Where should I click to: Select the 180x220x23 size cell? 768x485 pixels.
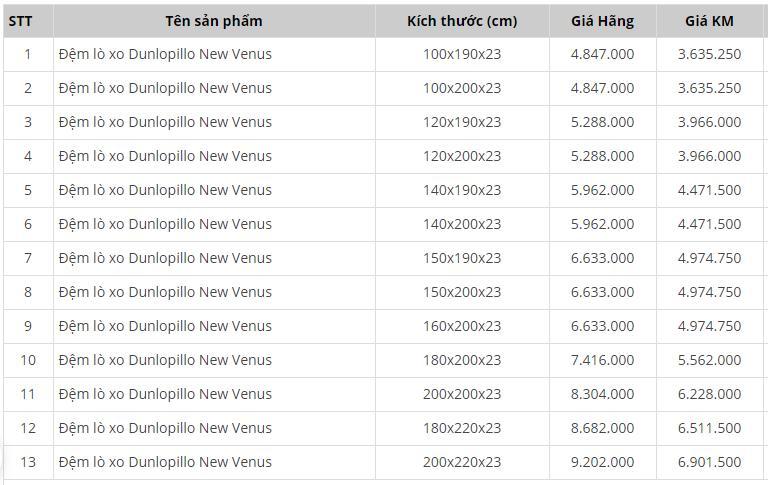click(x=462, y=428)
